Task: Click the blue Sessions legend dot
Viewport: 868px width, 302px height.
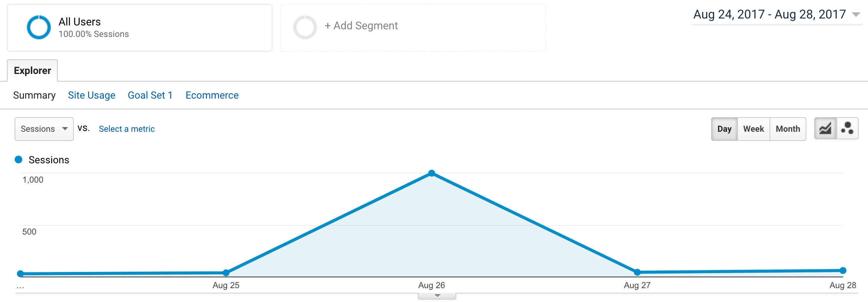Action: 18,159
